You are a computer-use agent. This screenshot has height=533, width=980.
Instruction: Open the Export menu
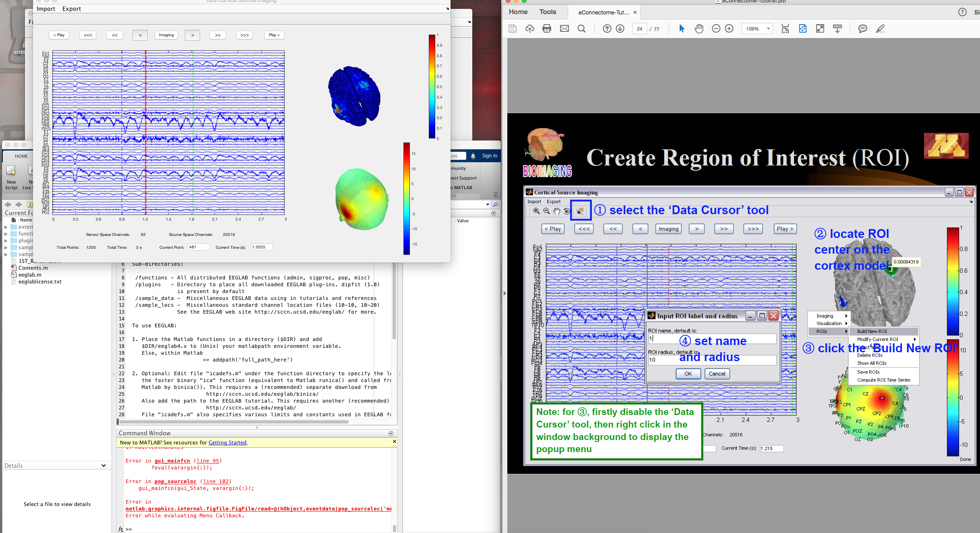(x=71, y=9)
